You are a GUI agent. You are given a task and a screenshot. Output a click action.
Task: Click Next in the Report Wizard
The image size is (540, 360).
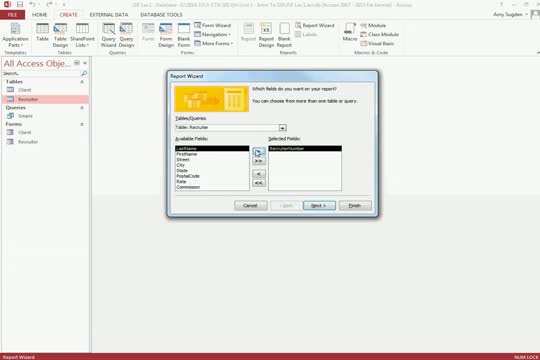click(319, 206)
